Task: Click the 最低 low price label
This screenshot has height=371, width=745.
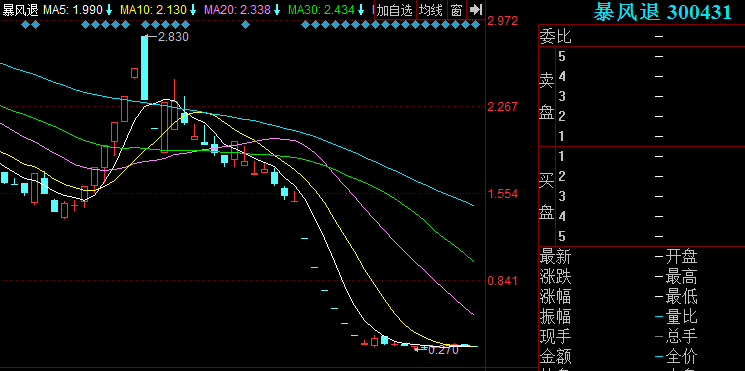Action: click(x=681, y=296)
